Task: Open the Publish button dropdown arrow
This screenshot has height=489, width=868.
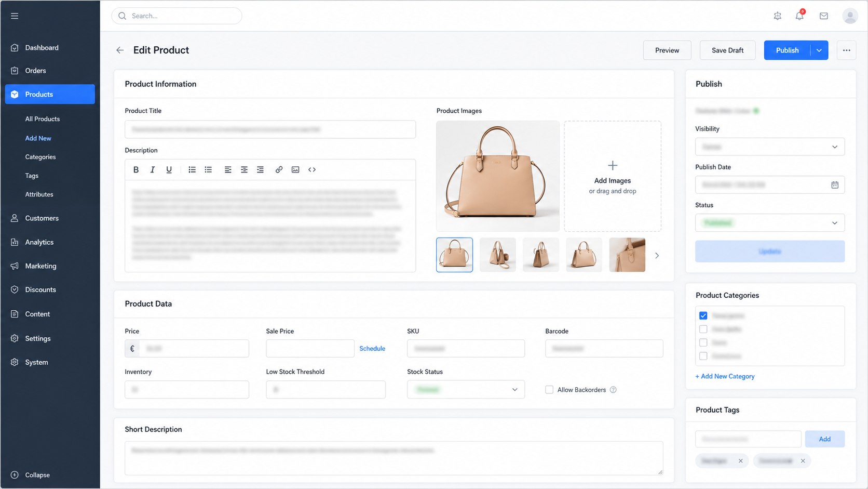Action: [x=819, y=50]
